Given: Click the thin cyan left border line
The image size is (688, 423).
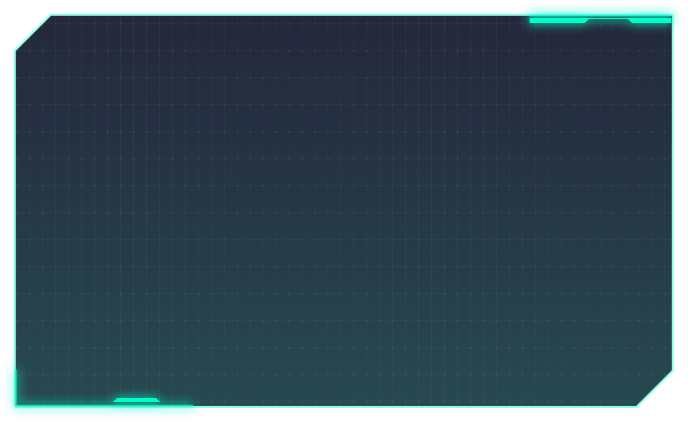Looking at the screenshot, I should pos(14,200).
